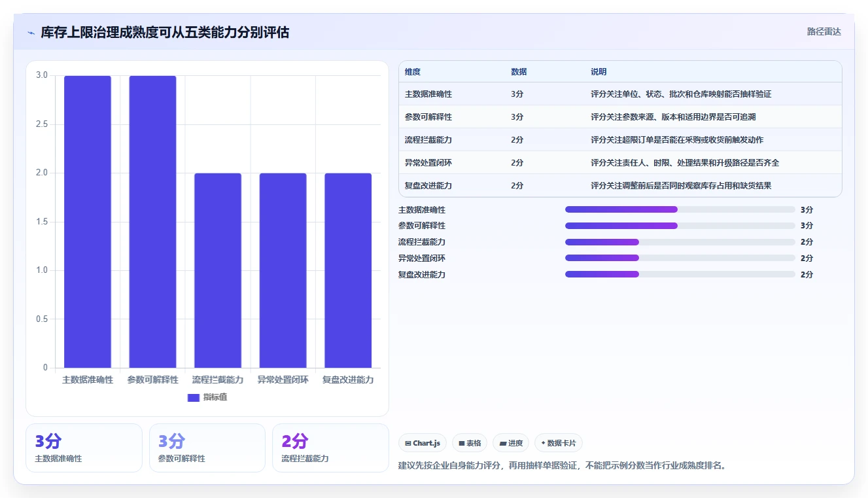This screenshot has height=498, width=868.
Task: Click description 评分关注参数来源、版本和适用边界是否可追溯
Action: click(x=673, y=117)
